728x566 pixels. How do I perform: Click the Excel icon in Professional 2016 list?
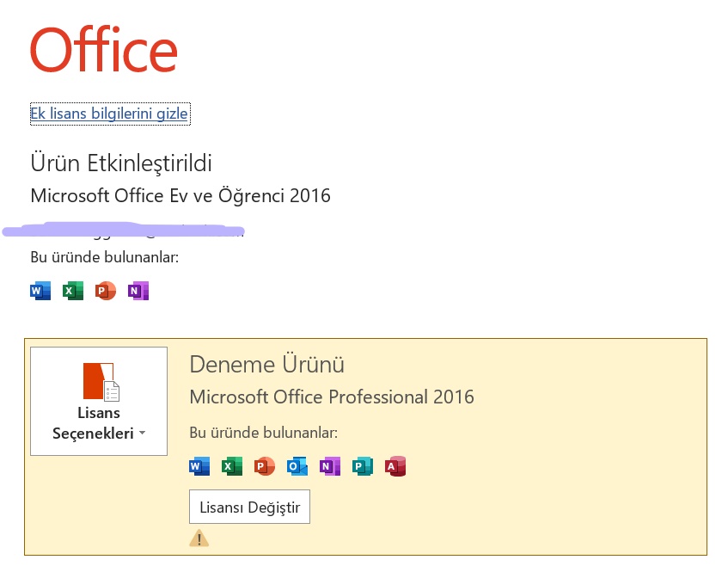point(232,466)
